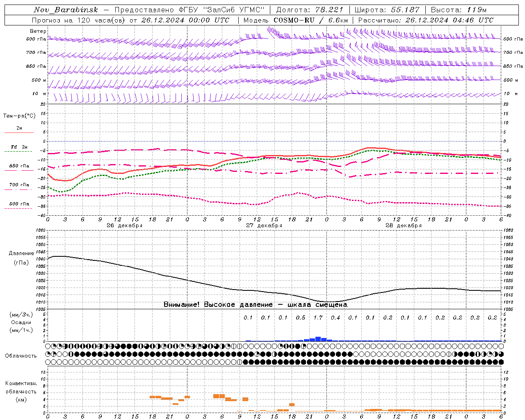Click the Давление pressure panel label
Image resolution: width=525 pixels, height=420 pixels.
(x=21, y=253)
